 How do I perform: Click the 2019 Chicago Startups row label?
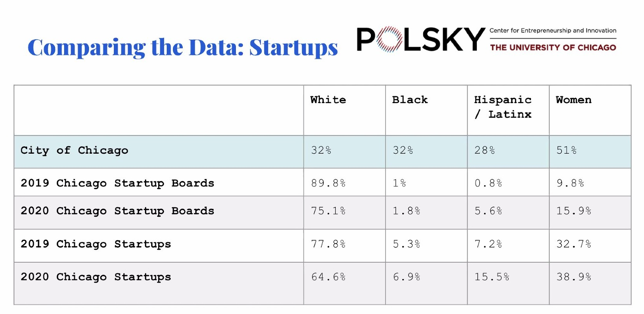point(96,244)
